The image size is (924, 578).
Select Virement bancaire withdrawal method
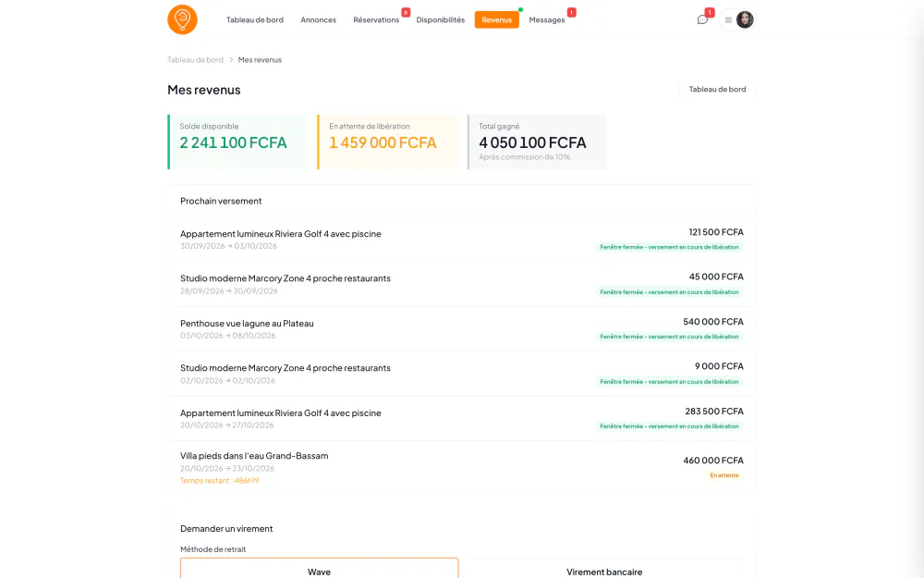604,568
